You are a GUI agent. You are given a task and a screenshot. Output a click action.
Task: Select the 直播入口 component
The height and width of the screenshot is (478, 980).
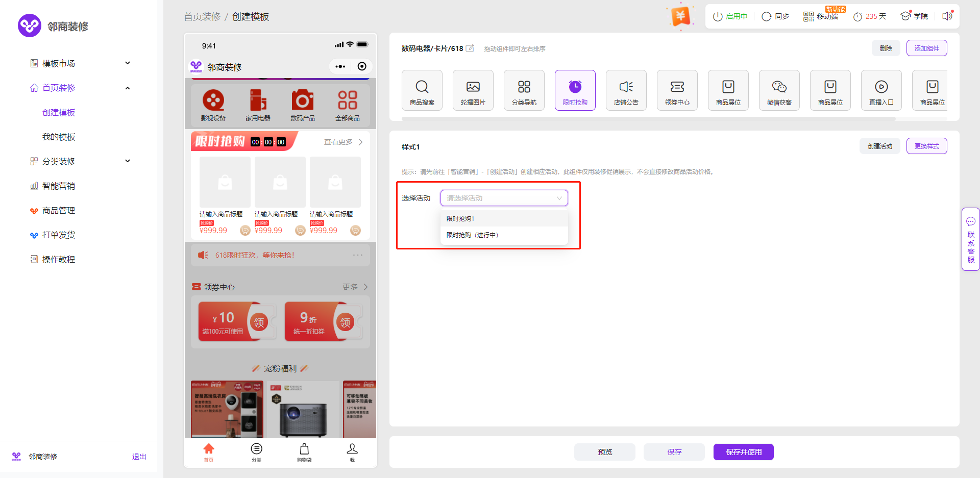(x=881, y=90)
